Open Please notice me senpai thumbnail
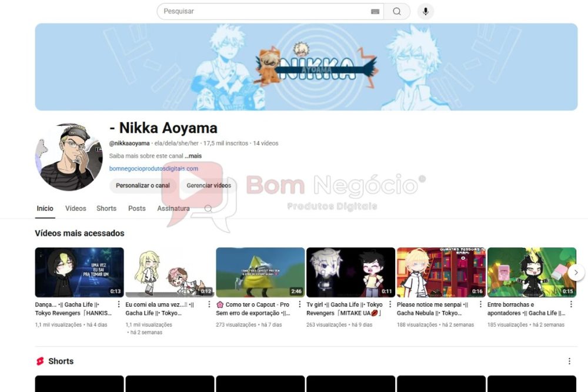Screen dimensions: 588x392 (x=442, y=273)
